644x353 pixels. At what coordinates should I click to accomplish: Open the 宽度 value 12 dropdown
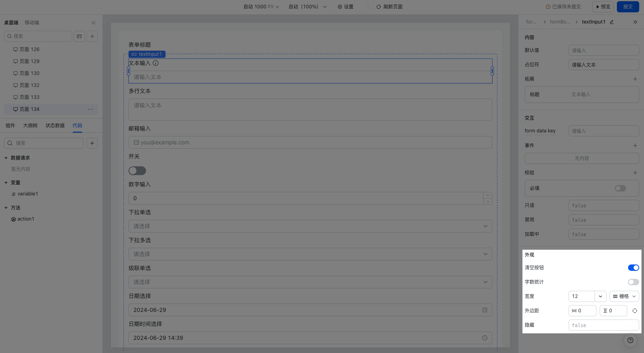(601, 296)
